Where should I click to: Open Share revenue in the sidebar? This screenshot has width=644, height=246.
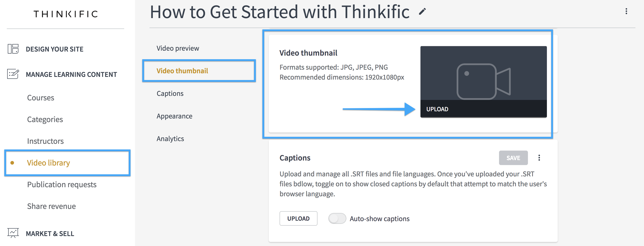pos(51,206)
